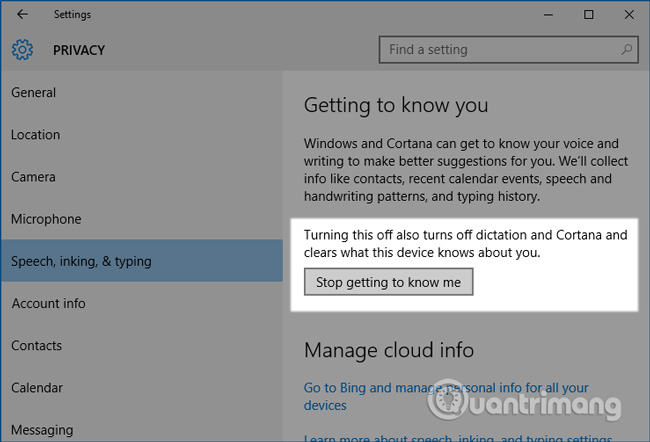
Task: Click the search magnifier icon
Action: [626, 50]
